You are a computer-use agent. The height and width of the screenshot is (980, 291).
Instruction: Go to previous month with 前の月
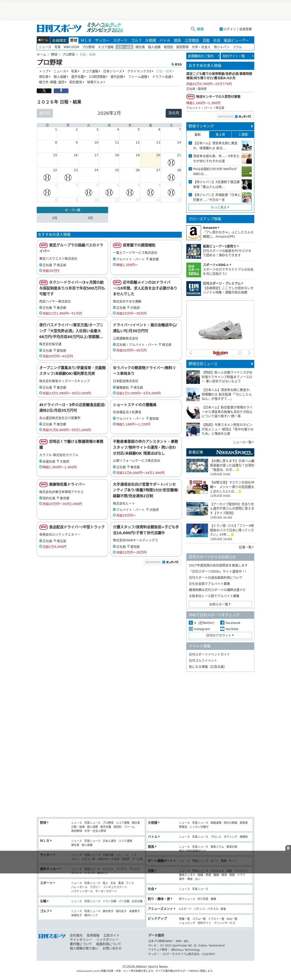[44, 113]
